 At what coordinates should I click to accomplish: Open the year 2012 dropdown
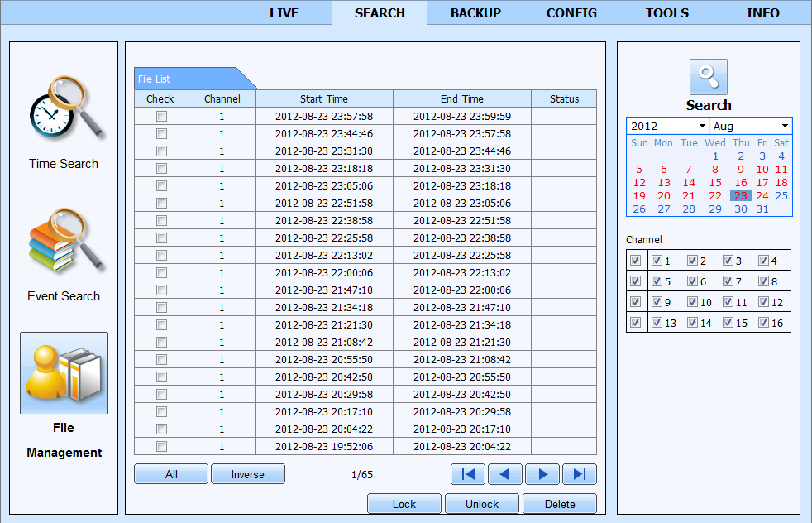coord(667,126)
